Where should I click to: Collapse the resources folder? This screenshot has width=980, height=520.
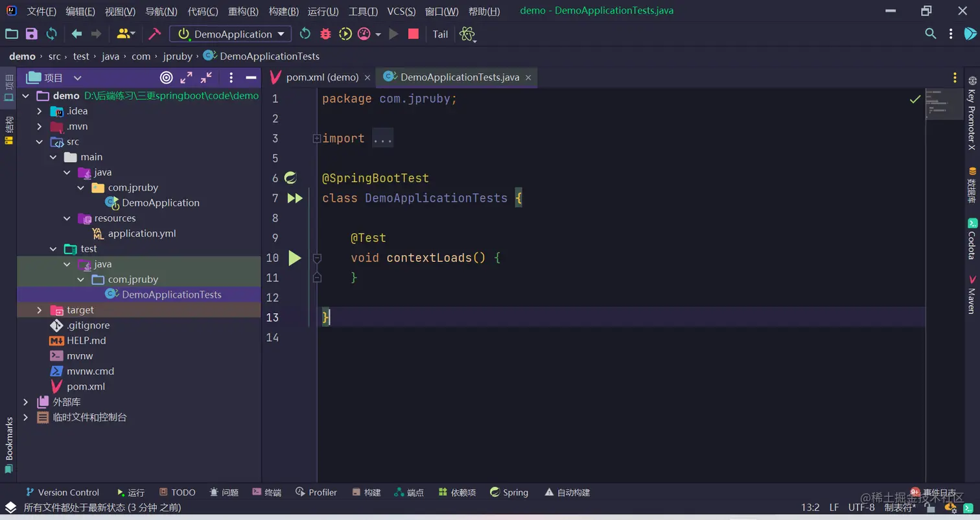[67, 219]
